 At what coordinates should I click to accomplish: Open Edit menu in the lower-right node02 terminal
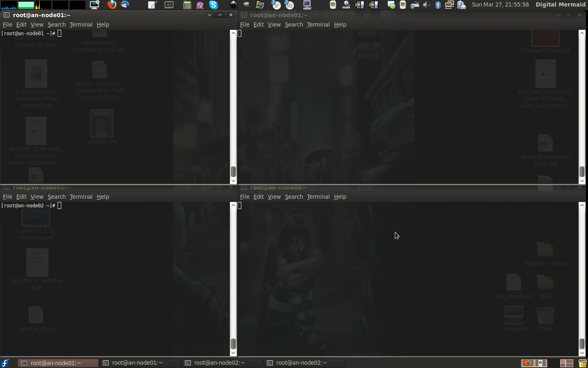coord(258,197)
